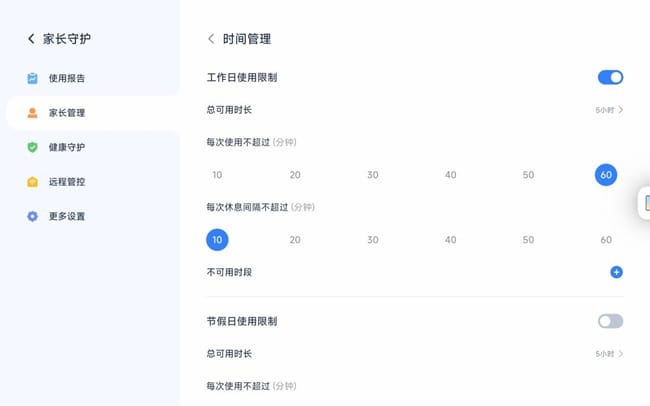This screenshot has height=406, width=650.
Task: Click the floating widget on the right edge
Action: tap(645, 203)
